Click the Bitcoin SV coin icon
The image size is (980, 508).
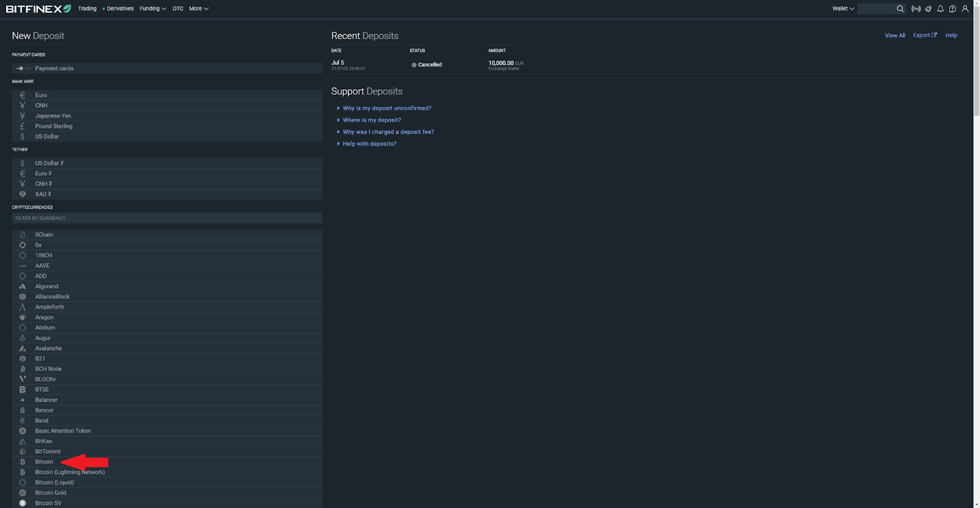[x=23, y=503]
